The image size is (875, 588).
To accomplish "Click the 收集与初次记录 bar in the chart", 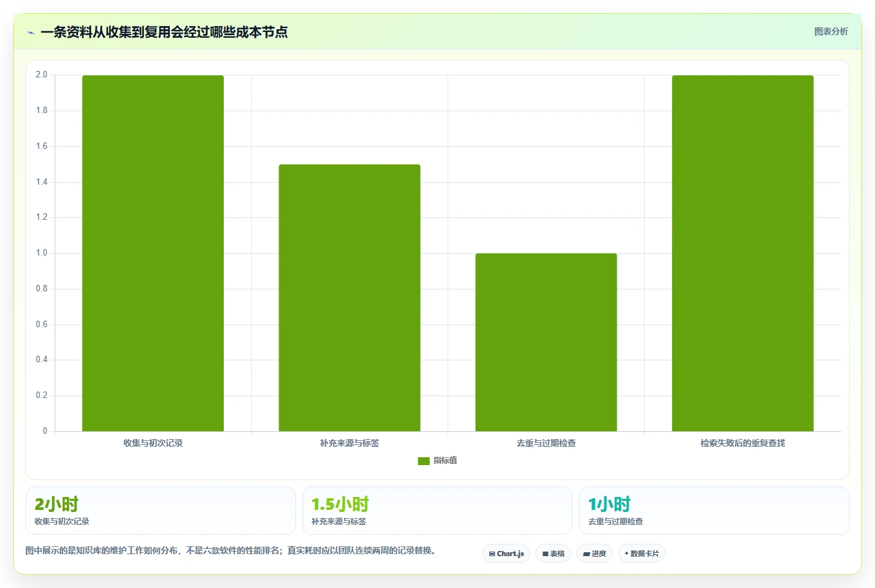I will (153, 253).
